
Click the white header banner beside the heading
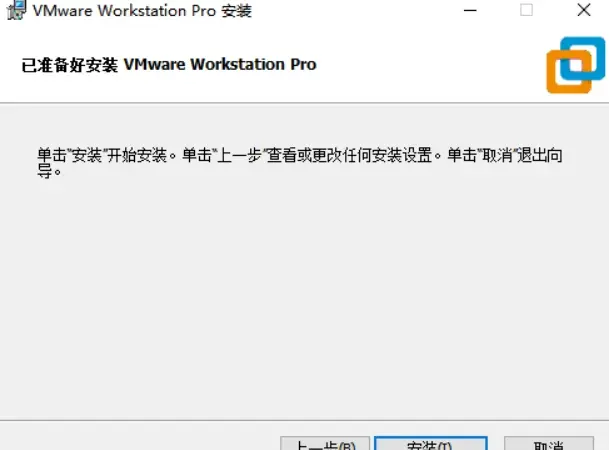tap(427, 64)
